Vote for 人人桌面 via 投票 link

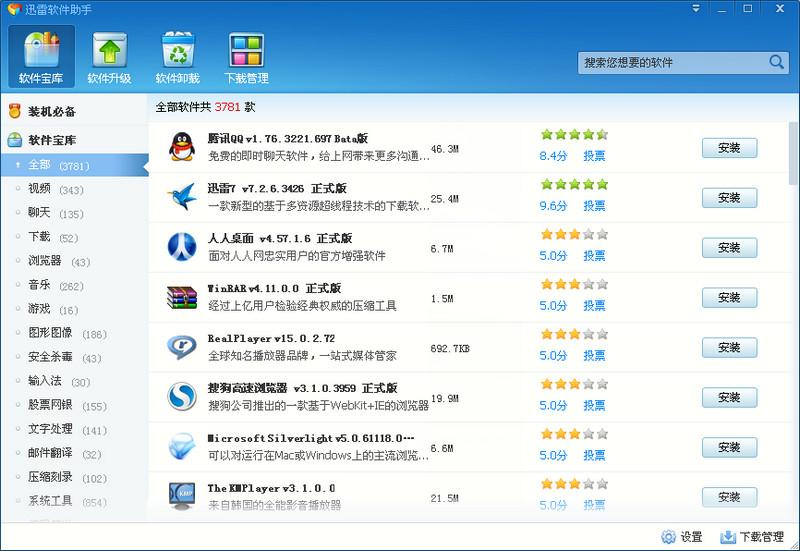point(594,256)
